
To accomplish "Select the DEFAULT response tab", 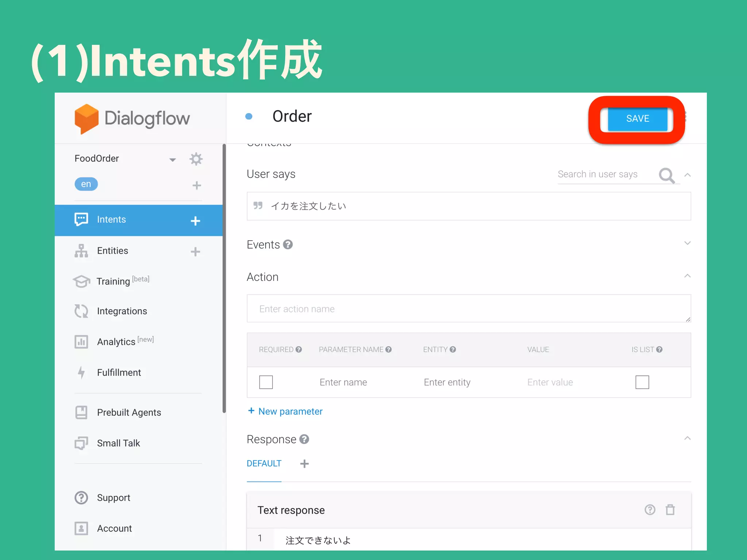I will coord(264,463).
